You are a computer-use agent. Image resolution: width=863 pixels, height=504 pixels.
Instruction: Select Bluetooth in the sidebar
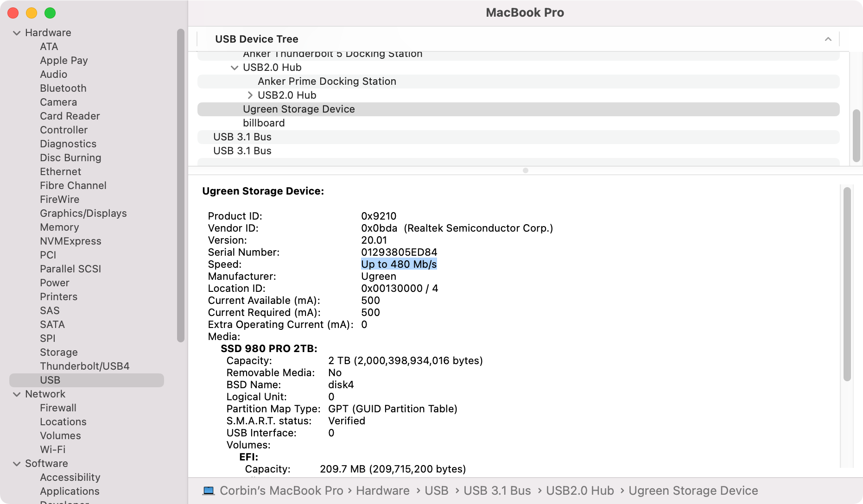[63, 88]
